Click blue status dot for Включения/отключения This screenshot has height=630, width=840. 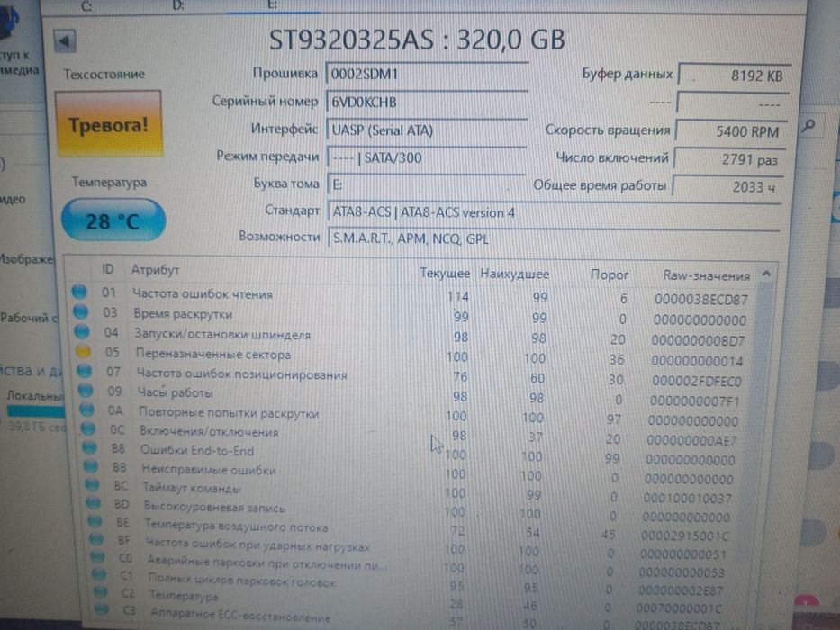[88, 428]
